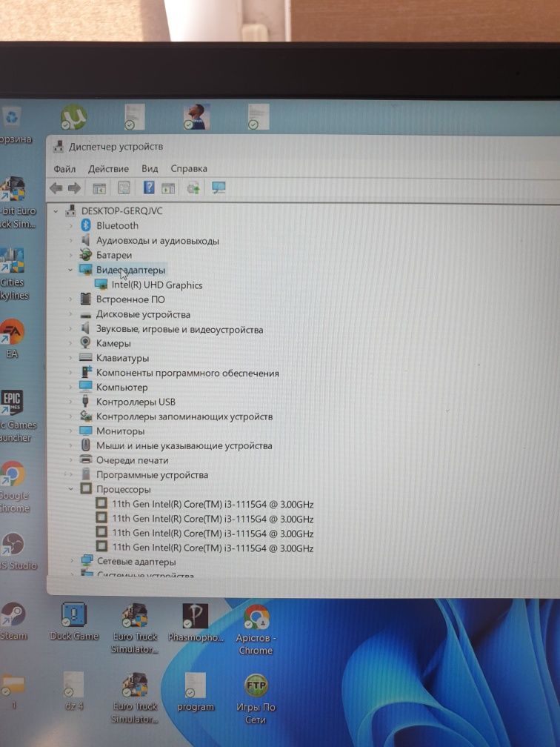Open the Epic Games Launcher shortcut
560x747 pixels.
[x=12, y=402]
